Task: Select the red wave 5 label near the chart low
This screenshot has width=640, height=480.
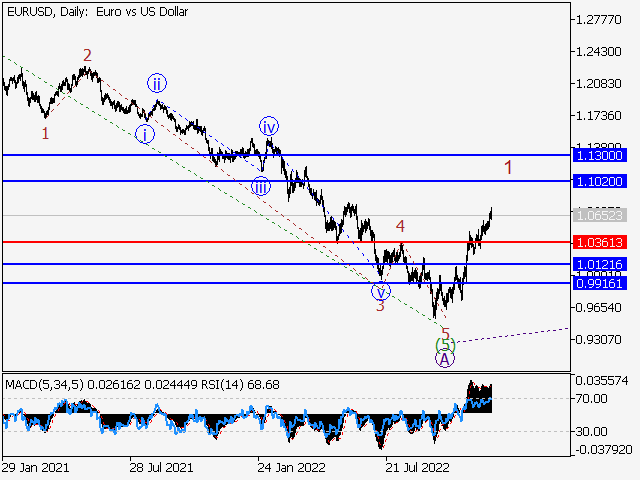Action: pos(446,333)
